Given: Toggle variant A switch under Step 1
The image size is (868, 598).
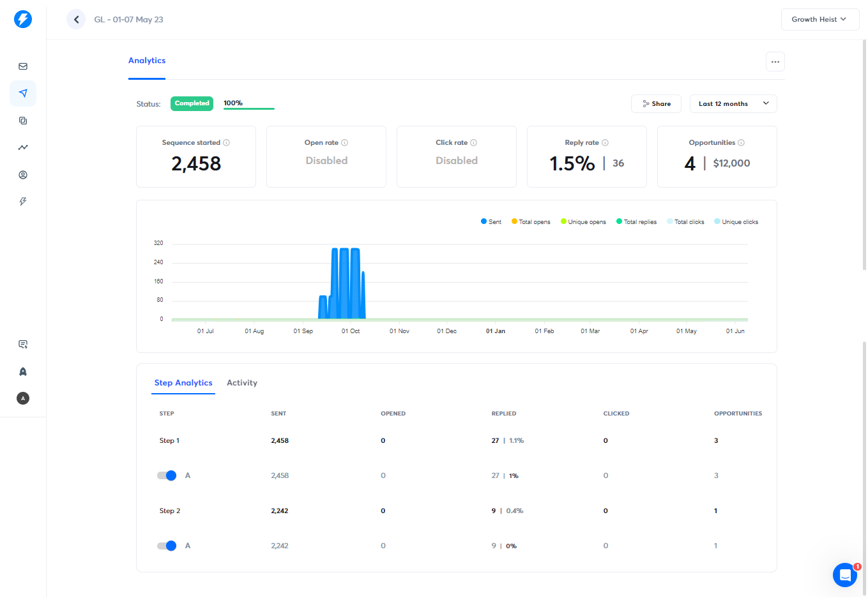Looking at the screenshot, I should (167, 475).
